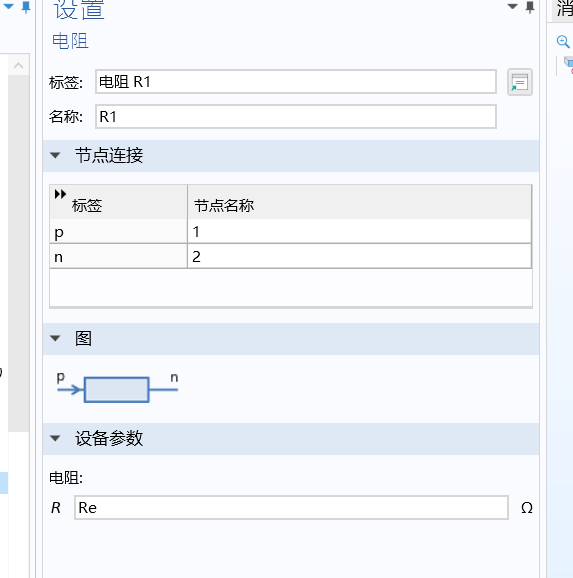Click the pushpin icon in the left panel

tap(26, 7)
